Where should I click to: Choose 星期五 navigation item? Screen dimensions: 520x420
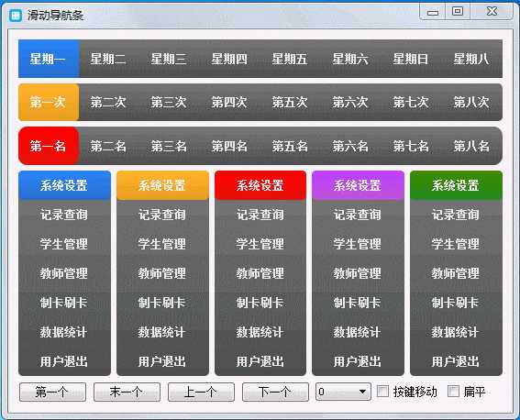pyautogui.click(x=290, y=59)
